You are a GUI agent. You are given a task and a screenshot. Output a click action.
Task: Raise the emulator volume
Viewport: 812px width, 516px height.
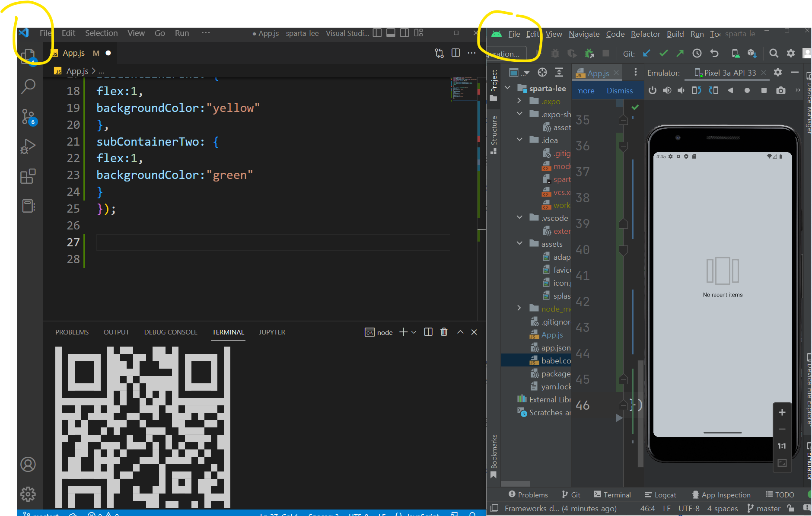(667, 90)
